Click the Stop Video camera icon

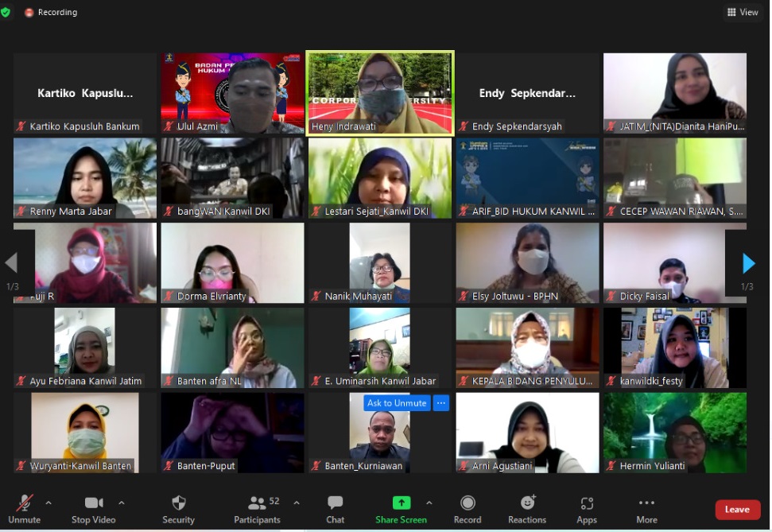(94, 503)
